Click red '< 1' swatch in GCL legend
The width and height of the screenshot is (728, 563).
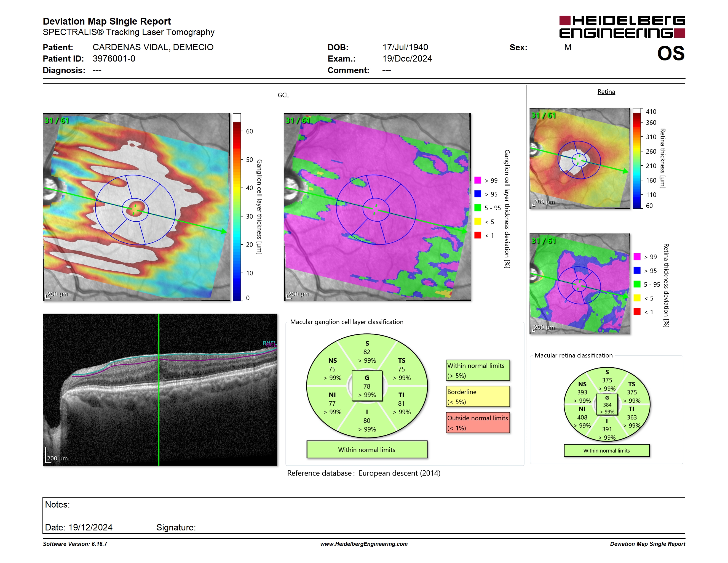478,235
